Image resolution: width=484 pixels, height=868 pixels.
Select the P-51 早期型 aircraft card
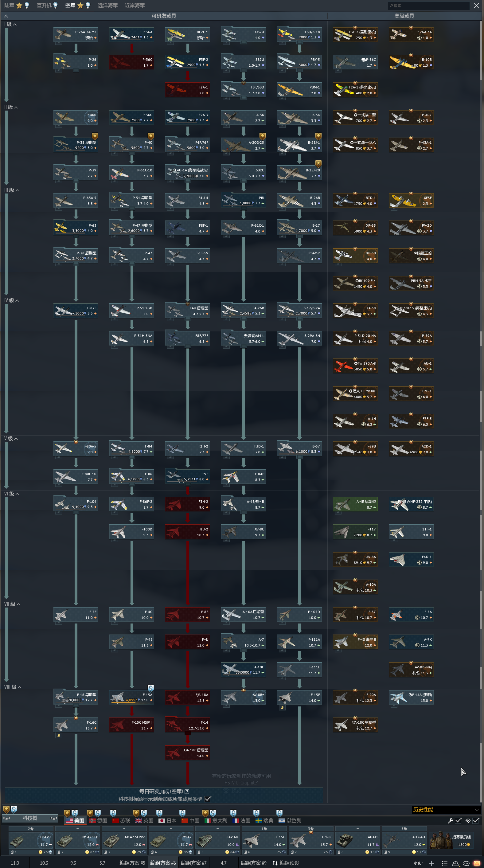coord(132,200)
